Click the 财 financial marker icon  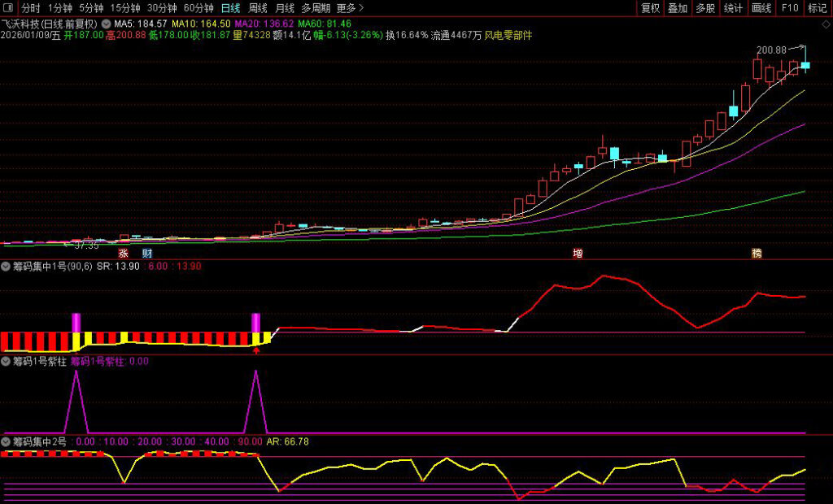click(x=147, y=254)
